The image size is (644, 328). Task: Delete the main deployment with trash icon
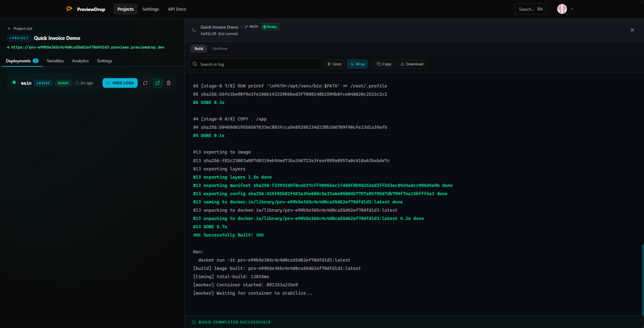coord(169,83)
